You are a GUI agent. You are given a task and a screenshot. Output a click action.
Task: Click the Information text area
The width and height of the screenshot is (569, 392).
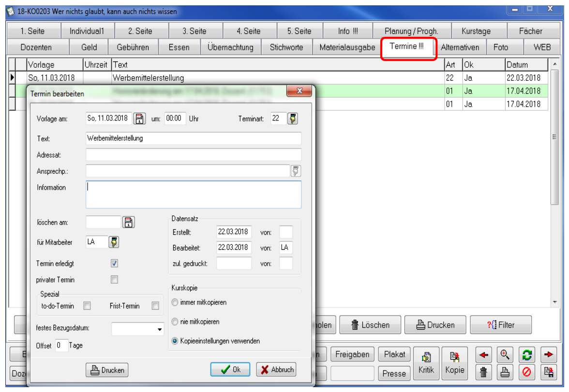[x=194, y=195]
